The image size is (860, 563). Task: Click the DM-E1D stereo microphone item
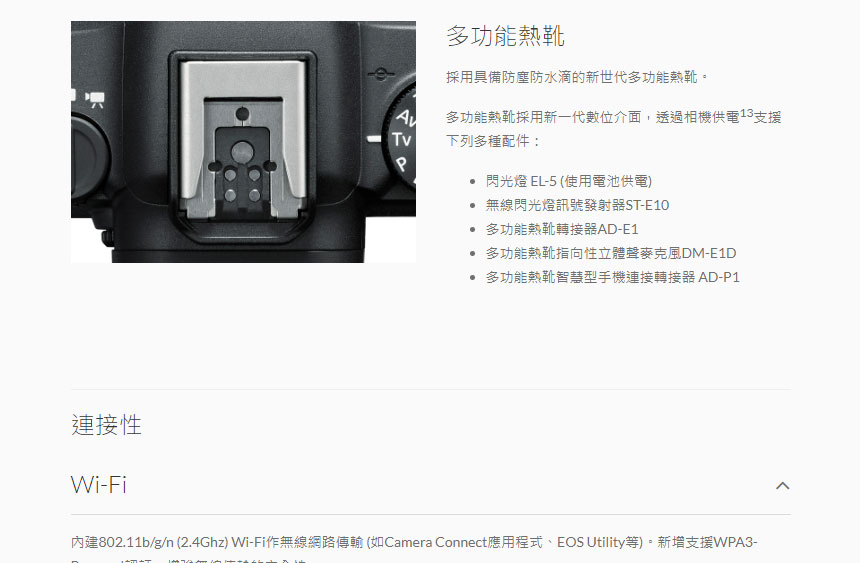610,254
